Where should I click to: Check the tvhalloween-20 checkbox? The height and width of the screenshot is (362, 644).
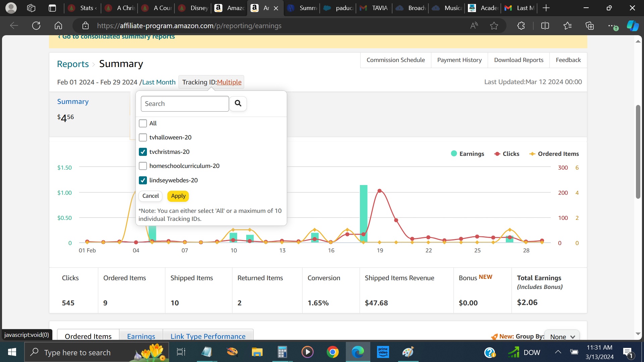click(x=143, y=137)
